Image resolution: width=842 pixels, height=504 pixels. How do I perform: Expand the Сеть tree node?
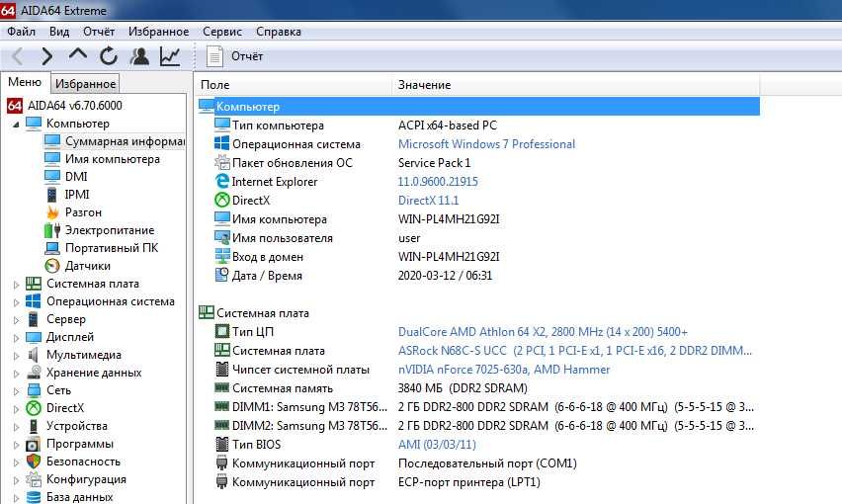pos(16,390)
